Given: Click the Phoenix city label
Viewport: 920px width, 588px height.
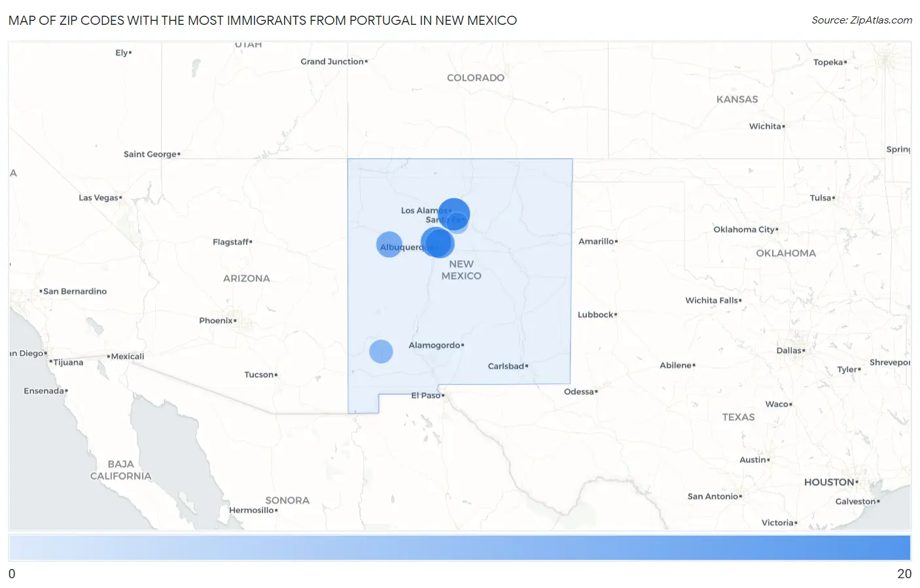Looking at the screenshot, I should point(216,320).
